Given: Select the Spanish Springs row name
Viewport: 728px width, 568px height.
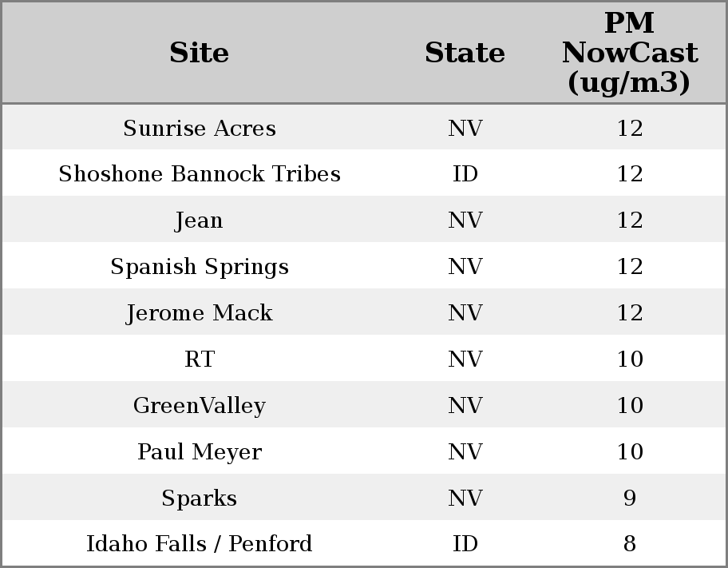Looking at the screenshot, I should 200,267.
